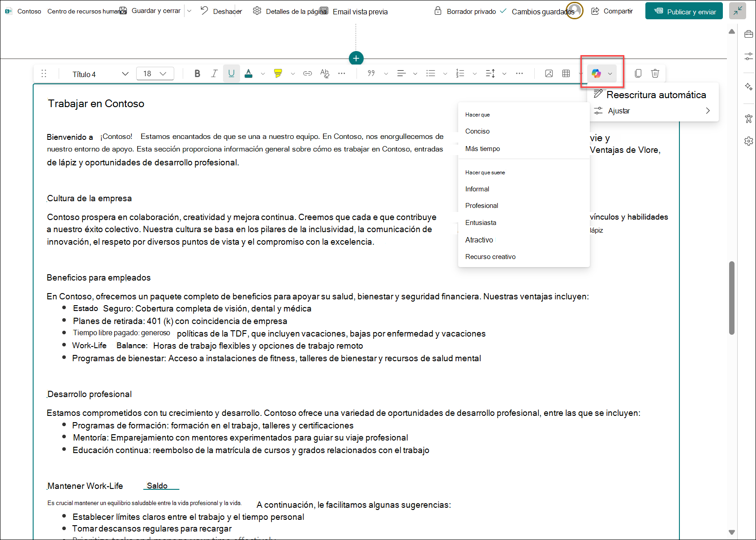Insert a table with the grid icon

[x=566, y=73]
